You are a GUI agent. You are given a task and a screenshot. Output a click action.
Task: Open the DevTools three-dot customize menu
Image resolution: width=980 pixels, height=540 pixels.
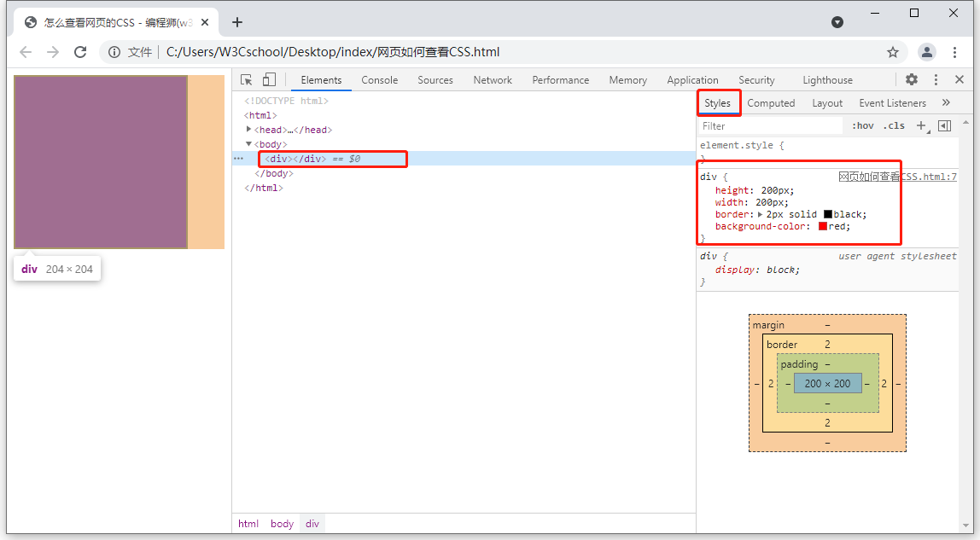936,79
